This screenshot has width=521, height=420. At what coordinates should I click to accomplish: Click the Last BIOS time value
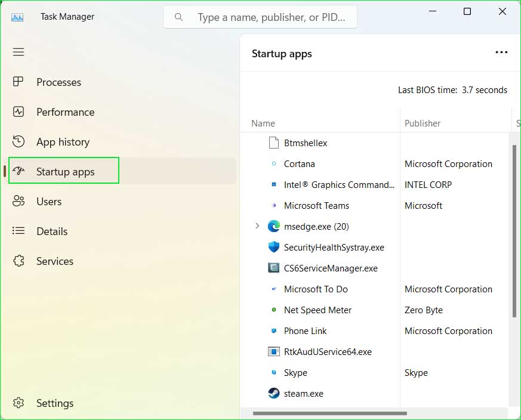[485, 90]
